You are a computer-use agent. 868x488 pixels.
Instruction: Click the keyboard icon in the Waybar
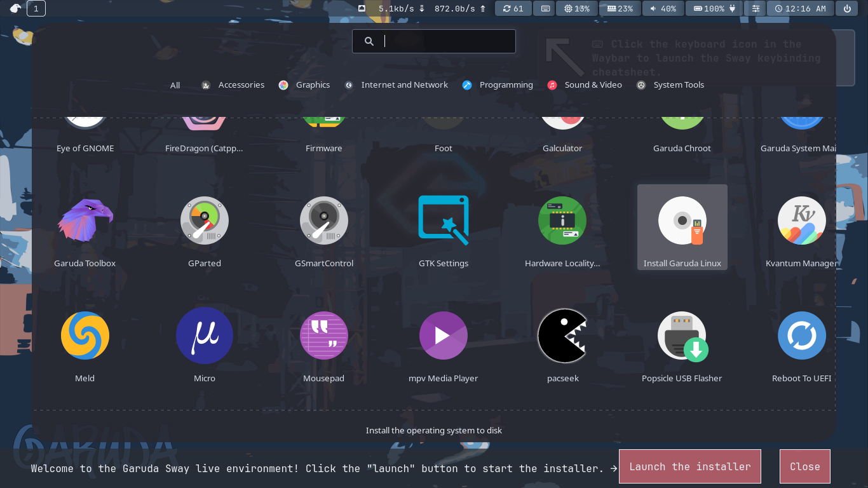pyautogui.click(x=545, y=8)
